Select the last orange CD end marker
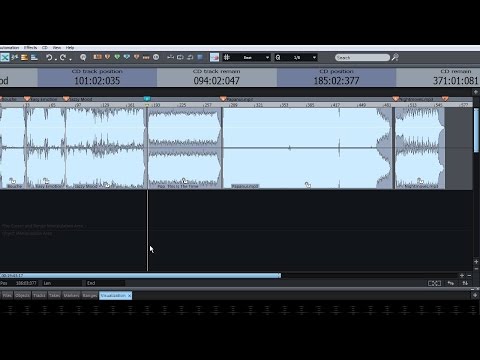Screen dimensions: 480x360 (x=445, y=99)
